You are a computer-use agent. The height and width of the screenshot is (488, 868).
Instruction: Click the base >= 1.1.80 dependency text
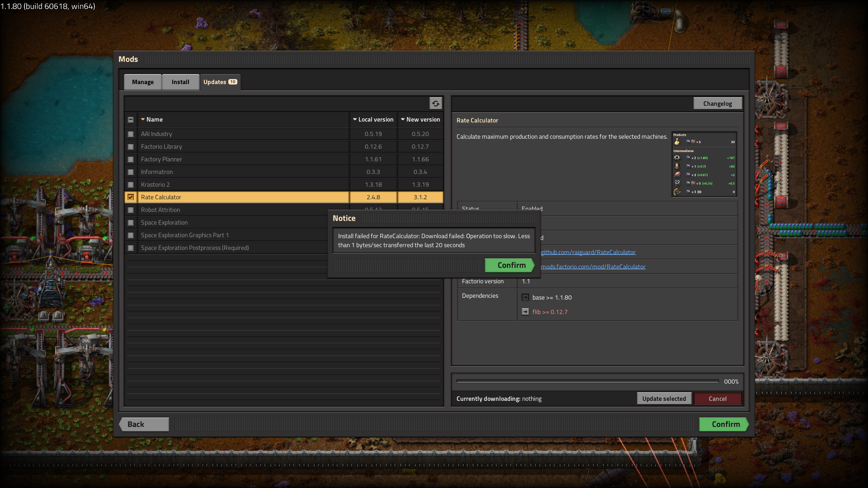[552, 297]
